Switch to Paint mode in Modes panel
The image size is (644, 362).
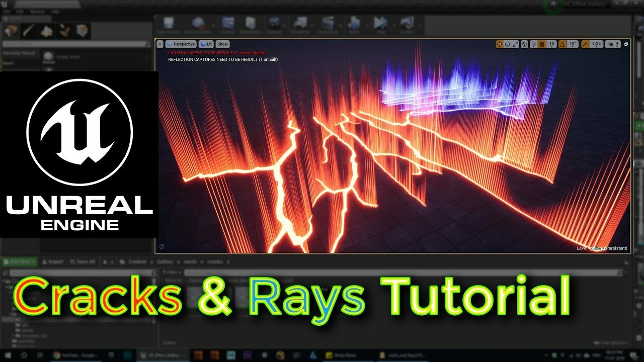tap(29, 31)
